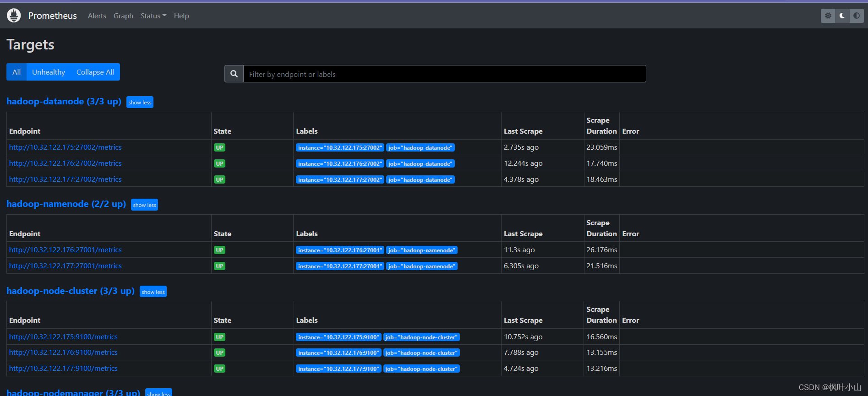Collapse hadoop-nodemanager with show less

tap(158, 393)
